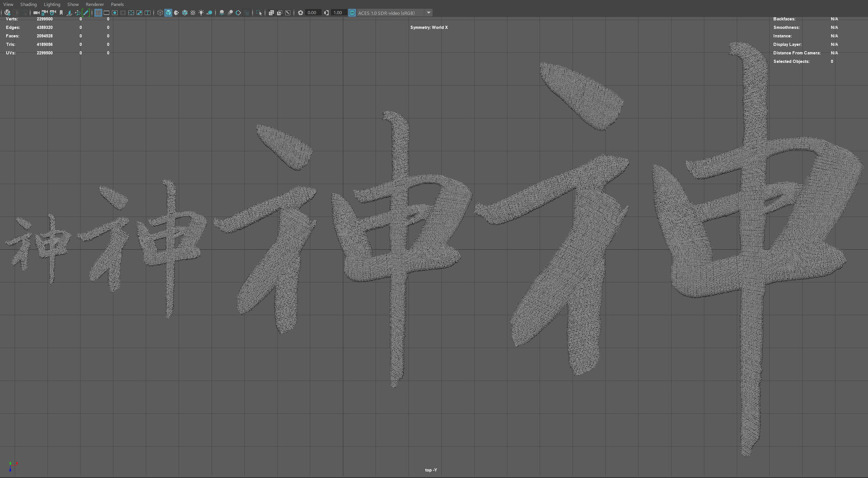Turn on scene lighting with the bulb icon
This screenshot has width=868, height=478.
click(x=201, y=13)
